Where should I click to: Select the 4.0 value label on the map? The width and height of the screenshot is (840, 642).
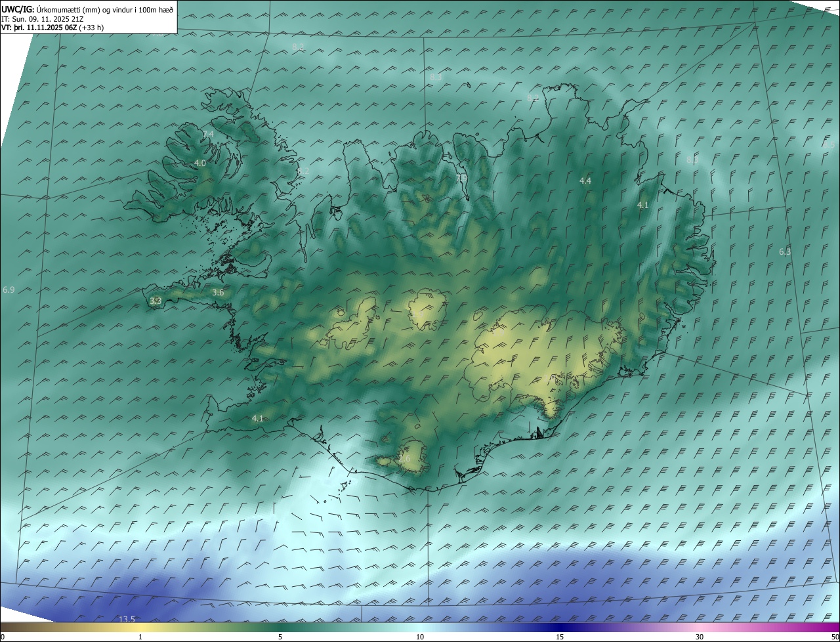[200, 163]
